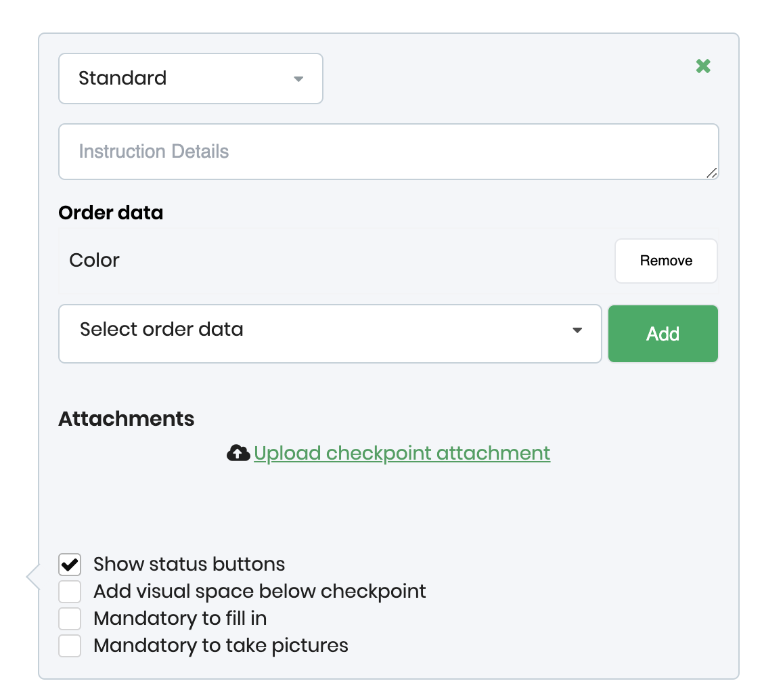This screenshot has height=700, width=762.
Task: Tick the Mandatory to fill in checkbox
Action: (70, 619)
